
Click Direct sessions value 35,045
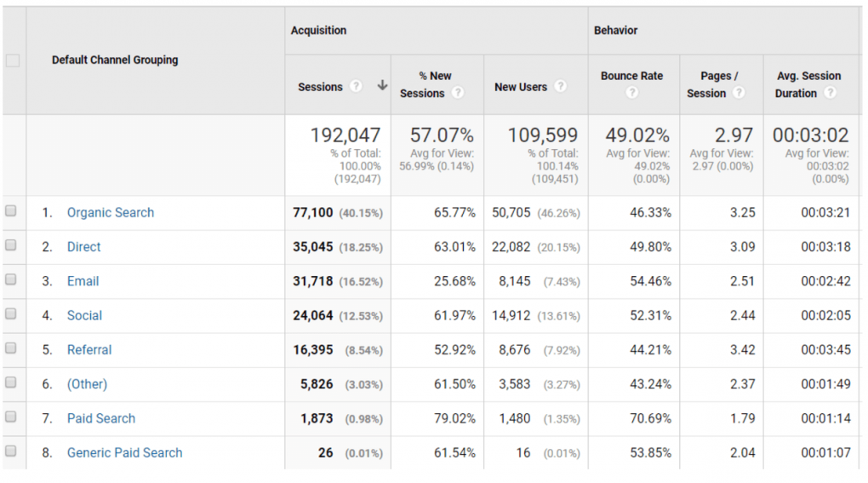coord(313,247)
